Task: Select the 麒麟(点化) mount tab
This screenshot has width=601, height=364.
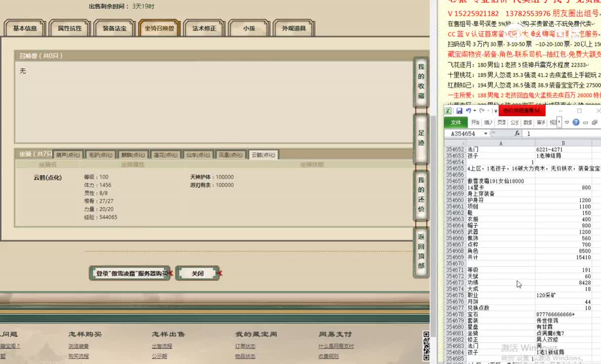Action: 133,155
